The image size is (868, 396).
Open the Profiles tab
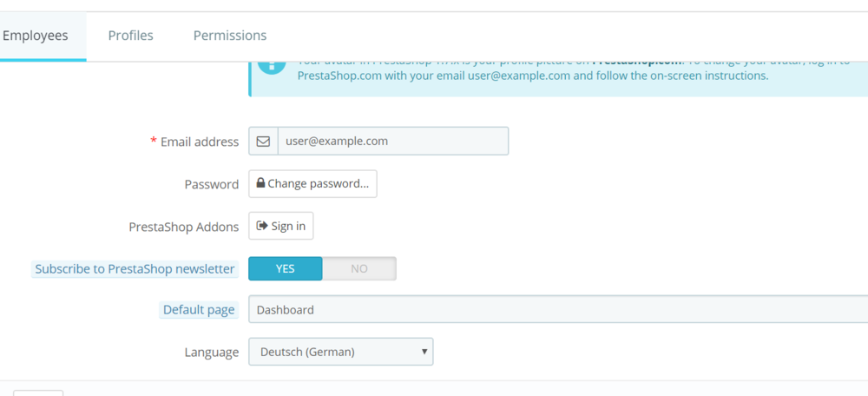click(130, 36)
